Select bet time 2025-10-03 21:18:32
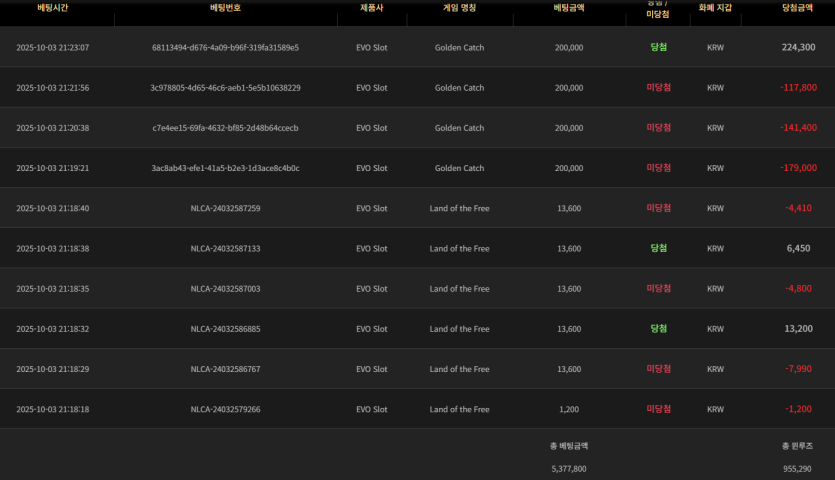The height and width of the screenshot is (480, 835). (x=53, y=329)
